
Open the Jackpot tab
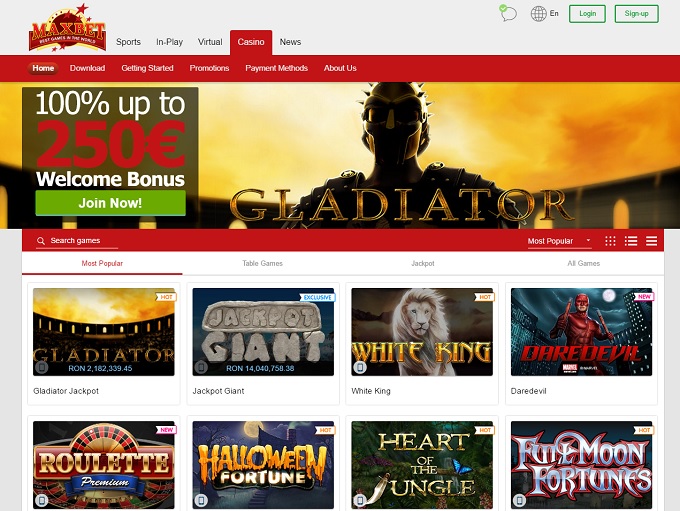[423, 263]
